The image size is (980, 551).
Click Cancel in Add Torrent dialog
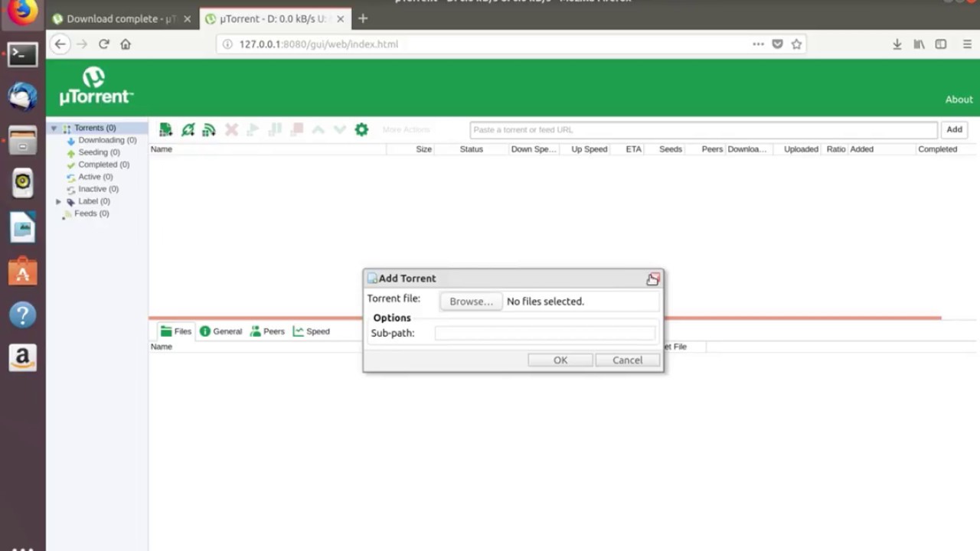point(627,360)
